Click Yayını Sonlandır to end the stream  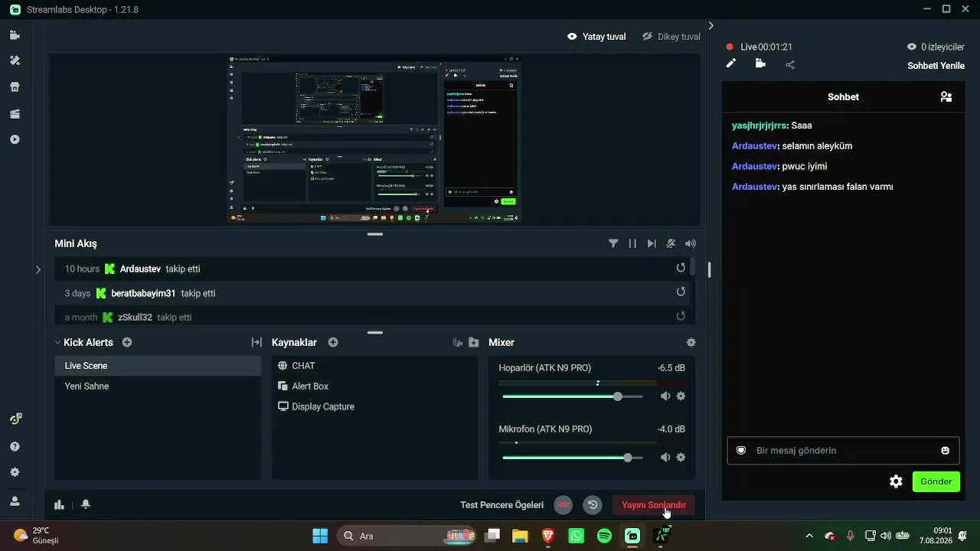654,505
